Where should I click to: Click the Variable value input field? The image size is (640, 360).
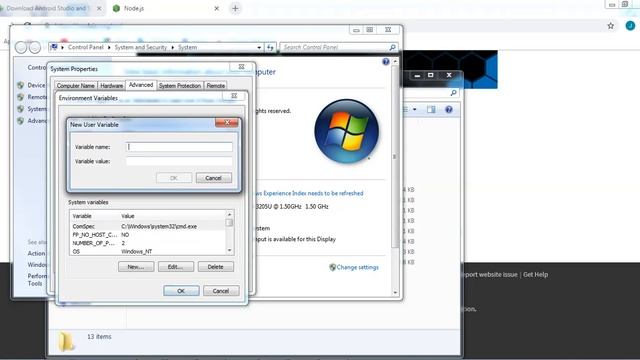179,161
